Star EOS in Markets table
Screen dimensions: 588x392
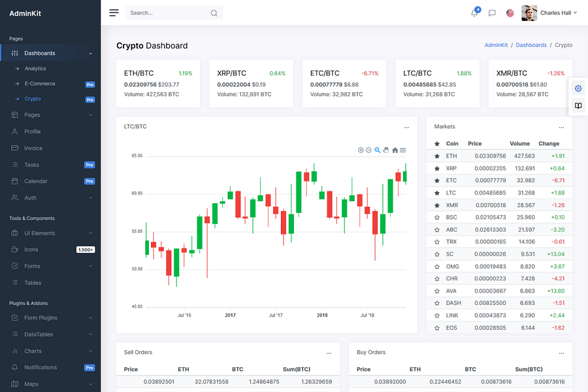(x=437, y=328)
